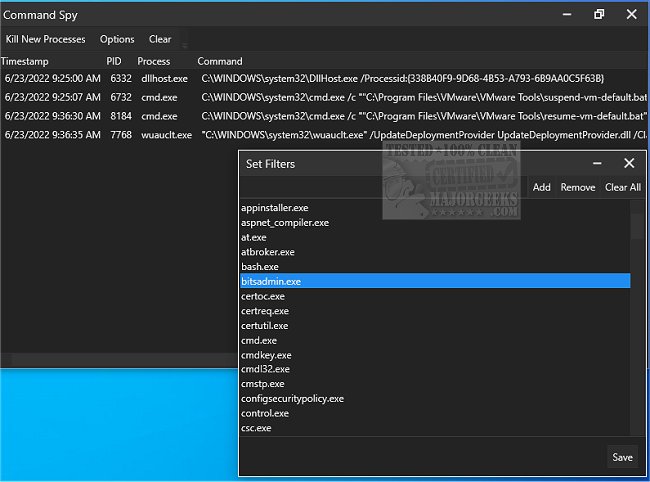Select the dllhost.exe process row

[x=325, y=78]
